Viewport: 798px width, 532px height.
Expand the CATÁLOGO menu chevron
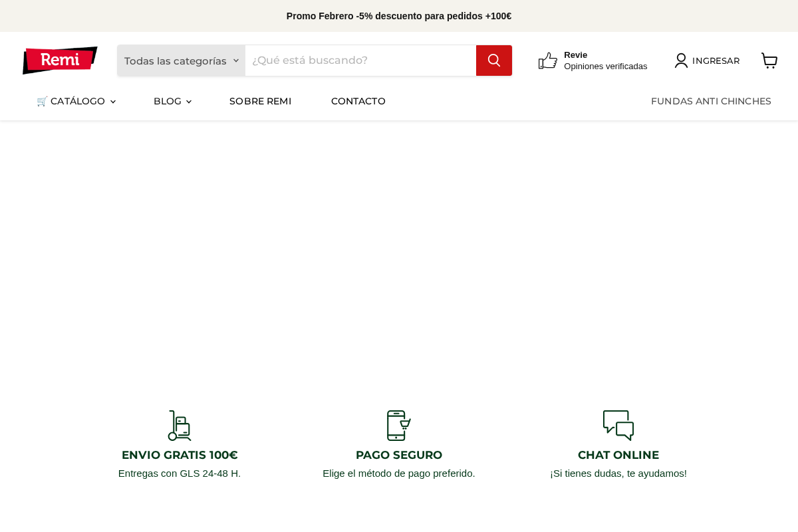click(x=112, y=102)
